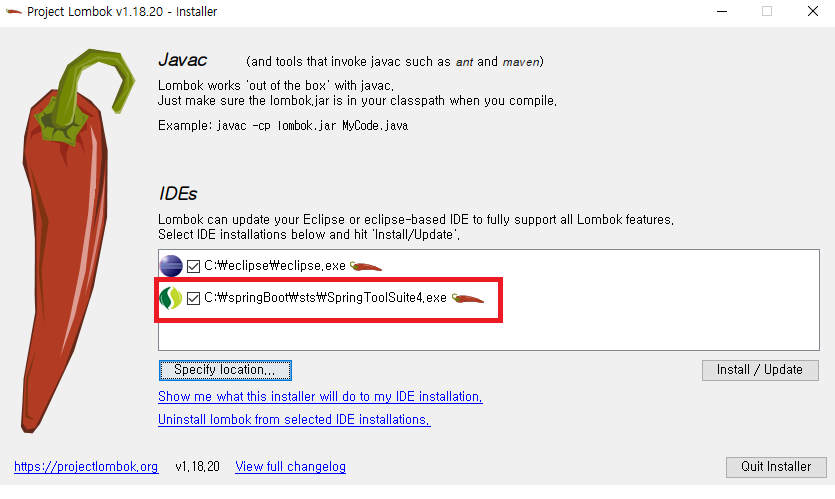The image size is (835, 499).
Task: Select the C:\eclipse\eclipse.exe path entry
Action: click(275, 266)
